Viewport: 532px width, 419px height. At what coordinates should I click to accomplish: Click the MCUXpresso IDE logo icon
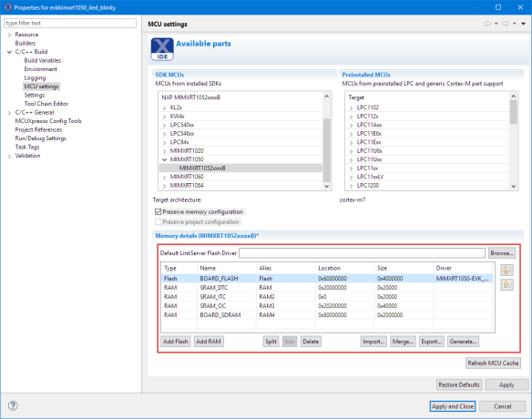tap(162, 49)
